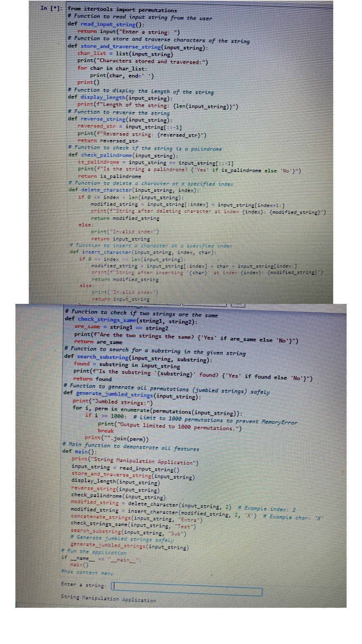This screenshot has height=644, width=362.
Task: Click 'Output limited to 1000 permutations' print line
Action: (x=170, y=427)
